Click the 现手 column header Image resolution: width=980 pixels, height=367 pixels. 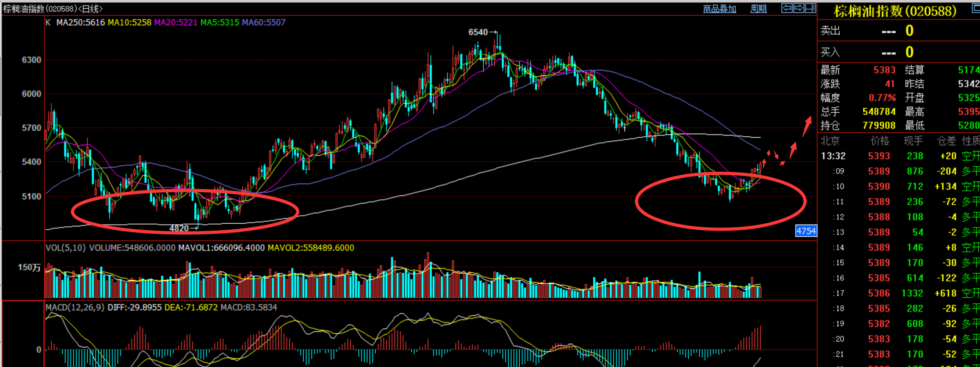pyautogui.click(x=913, y=141)
